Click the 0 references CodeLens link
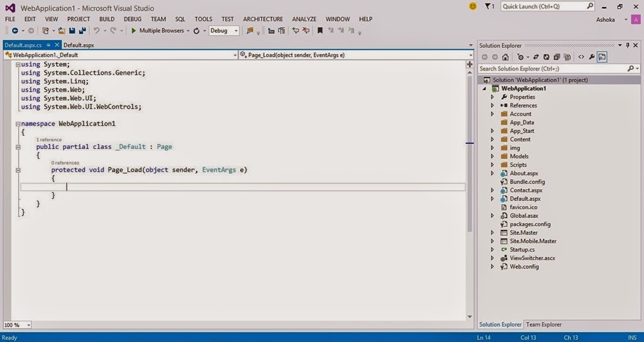The width and height of the screenshot is (644, 342). click(x=65, y=163)
